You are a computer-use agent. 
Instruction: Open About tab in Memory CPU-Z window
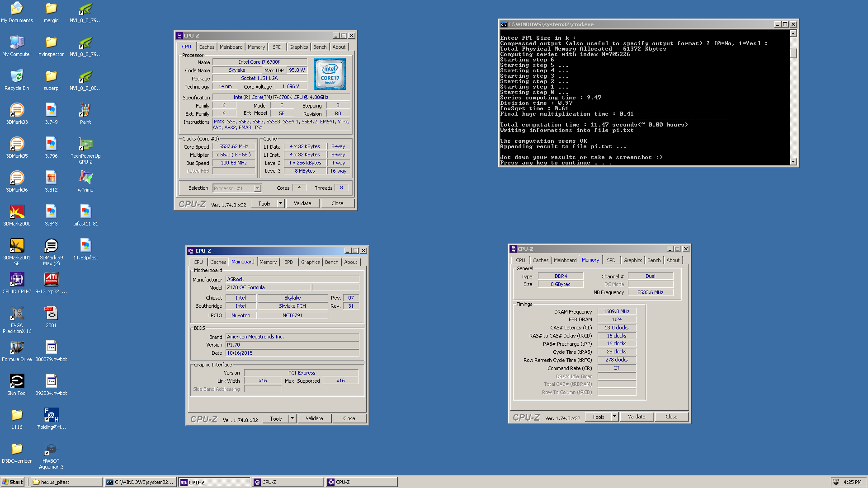coord(673,260)
